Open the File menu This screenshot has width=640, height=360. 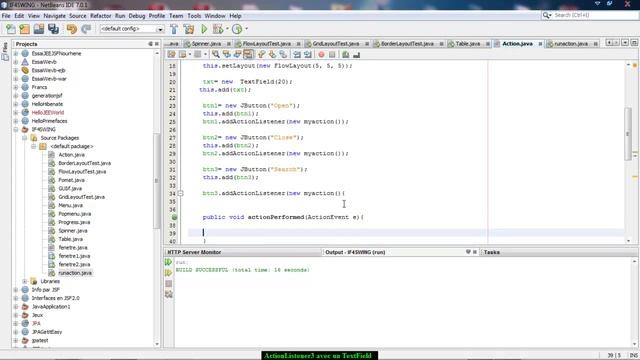point(6,16)
